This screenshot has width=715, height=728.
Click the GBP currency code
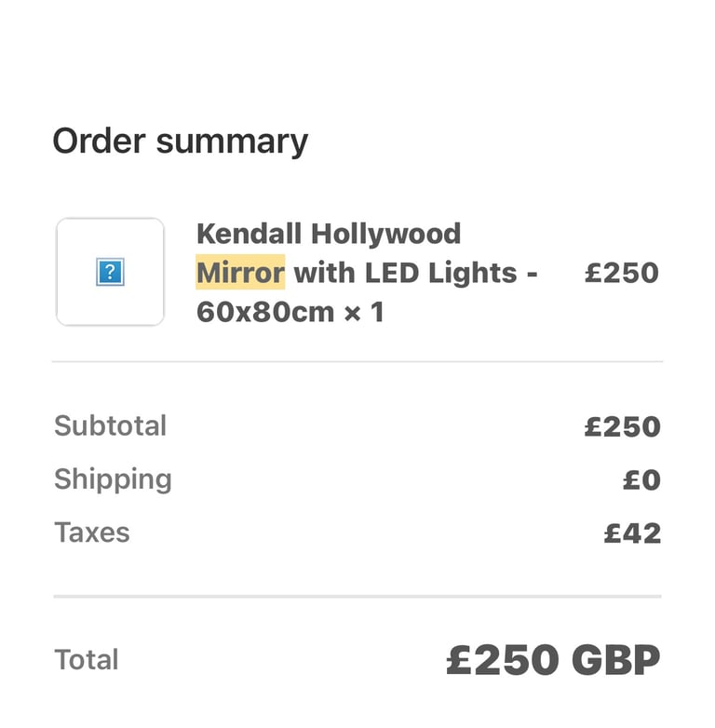click(615, 660)
